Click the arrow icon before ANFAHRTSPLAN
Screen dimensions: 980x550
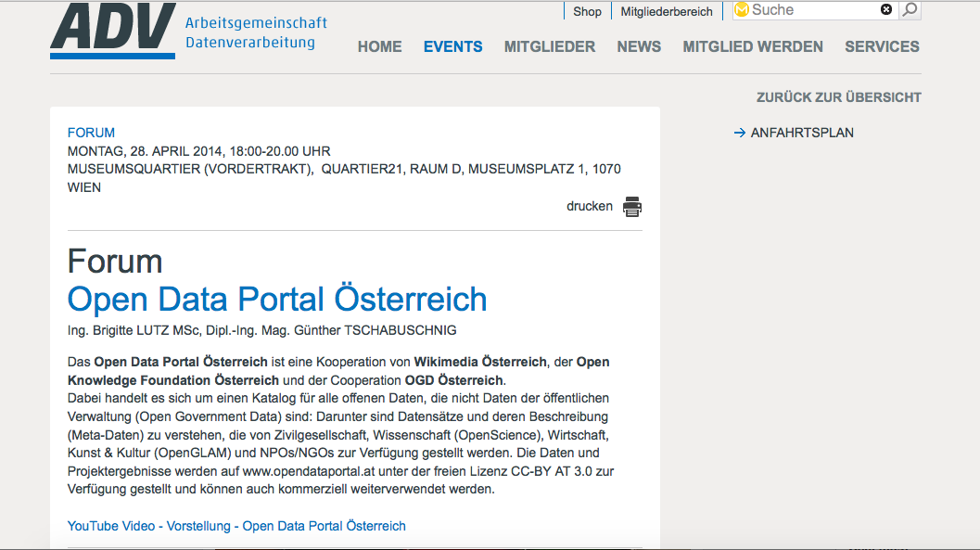(739, 133)
